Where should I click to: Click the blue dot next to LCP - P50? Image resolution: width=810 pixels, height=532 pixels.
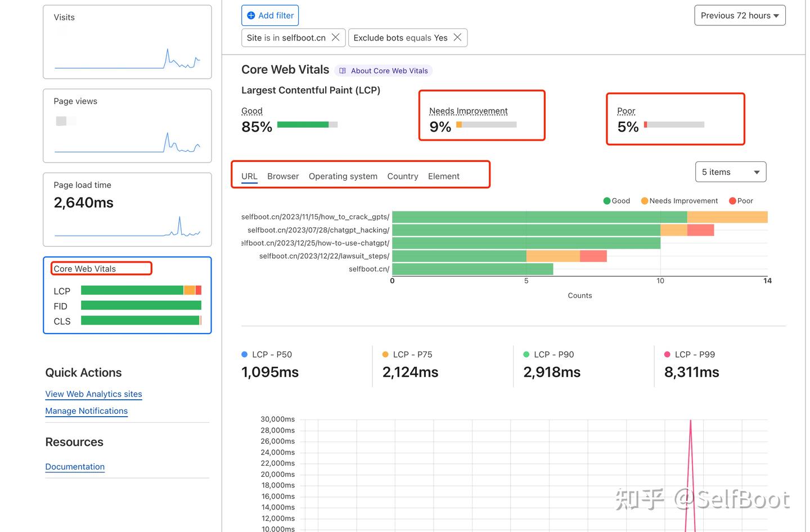pyautogui.click(x=244, y=354)
